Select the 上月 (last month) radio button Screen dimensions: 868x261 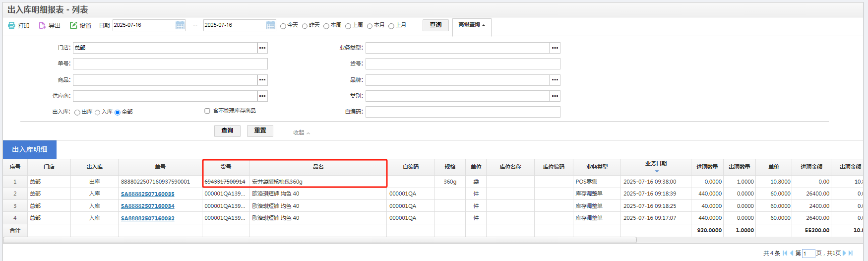[391, 26]
